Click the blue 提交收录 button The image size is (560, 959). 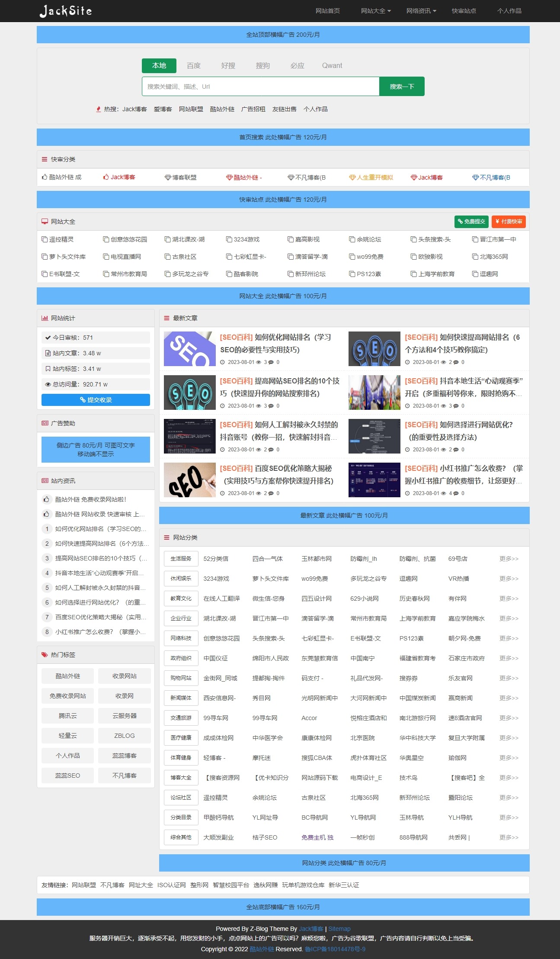point(96,400)
